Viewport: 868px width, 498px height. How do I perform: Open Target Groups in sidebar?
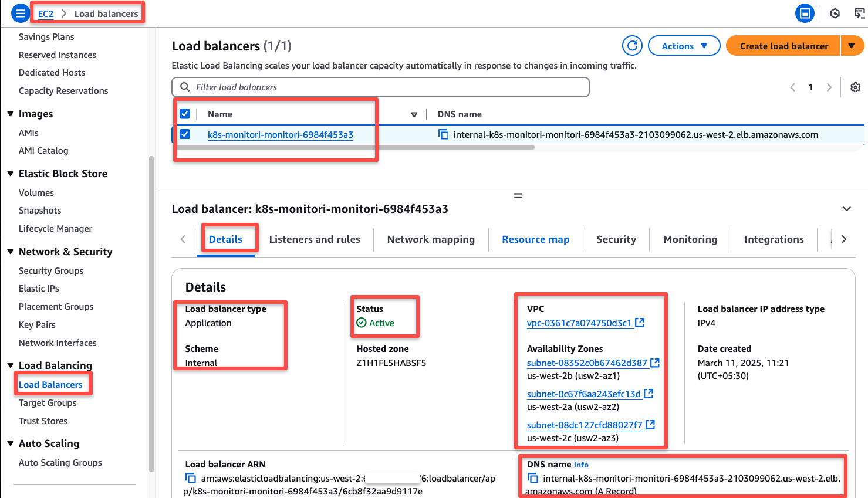point(48,402)
